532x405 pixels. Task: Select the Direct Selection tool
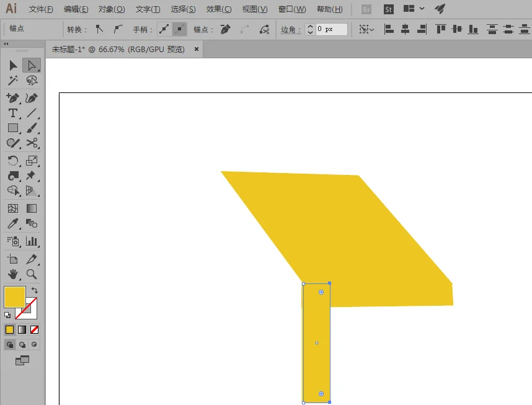(32, 65)
